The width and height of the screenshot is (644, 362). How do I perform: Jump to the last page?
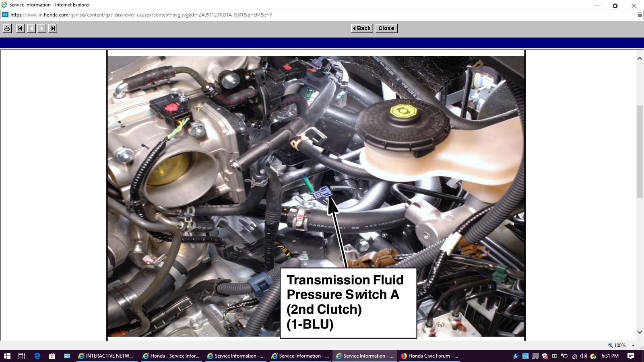click(x=53, y=28)
